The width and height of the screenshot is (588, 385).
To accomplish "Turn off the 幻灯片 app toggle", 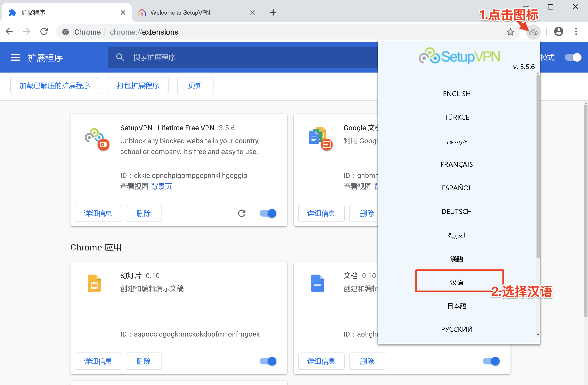I will pos(268,361).
